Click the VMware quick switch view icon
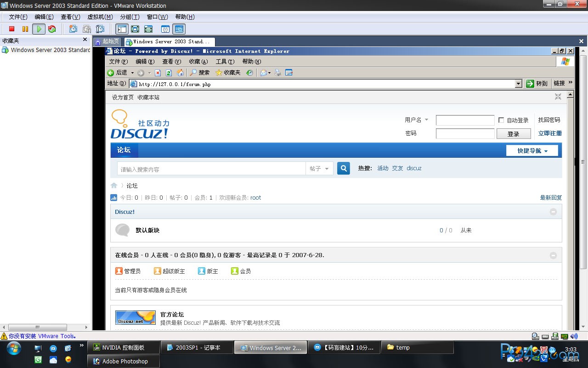Image resolution: width=588 pixels, height=368 pixels. [x=148, y=29]
